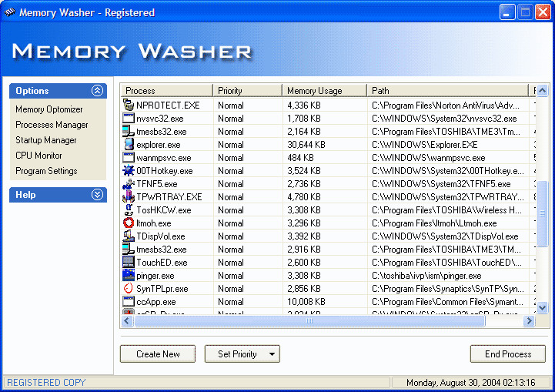
Task: Click the C:\toshiba\ivp\ism\pinger.exe path
Action: [426, 276]
